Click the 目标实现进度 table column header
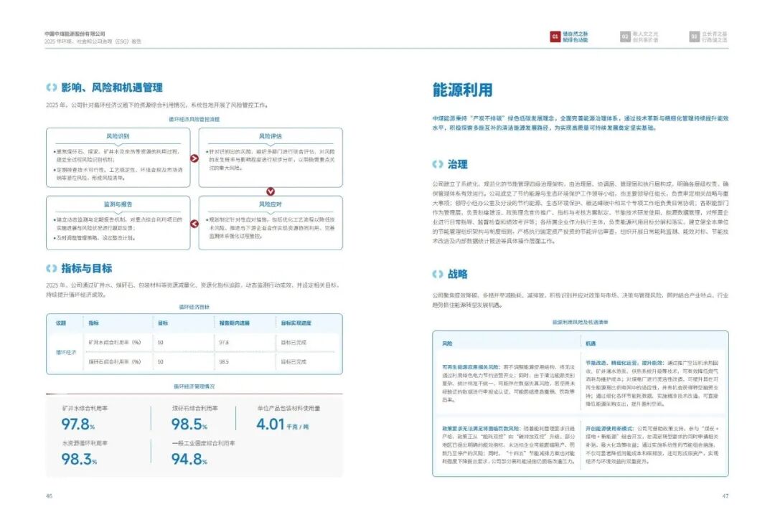The height and width of the screenshot is (532, 775). point(296,323)
